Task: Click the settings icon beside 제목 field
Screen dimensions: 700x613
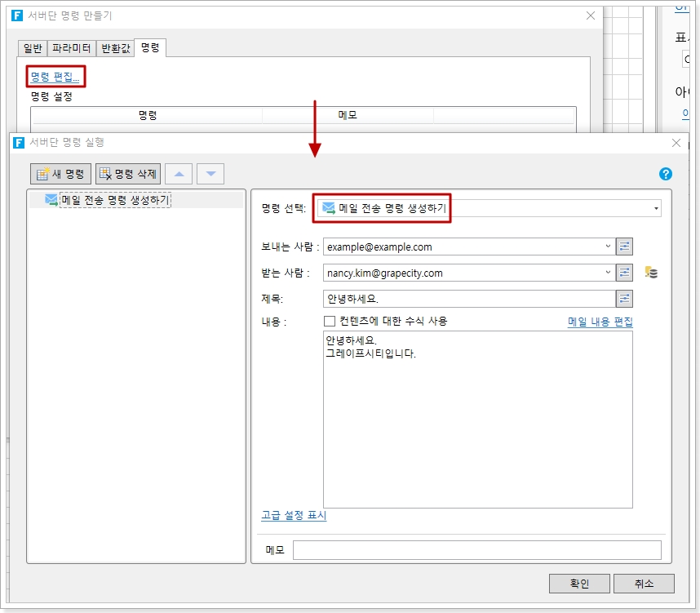Action: click(625, 299)
